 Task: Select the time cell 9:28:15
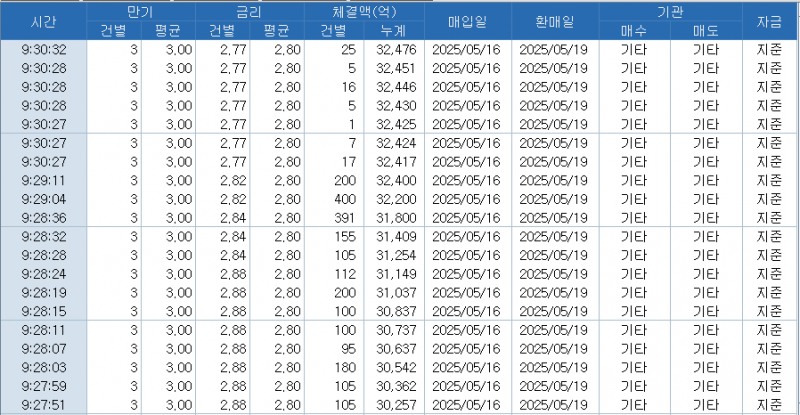(44, 311)
